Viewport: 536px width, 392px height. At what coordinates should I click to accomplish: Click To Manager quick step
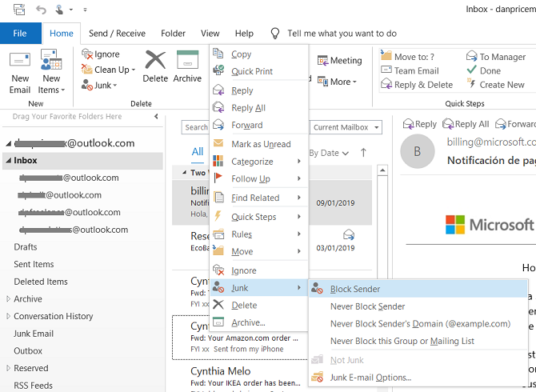(496, 56)
